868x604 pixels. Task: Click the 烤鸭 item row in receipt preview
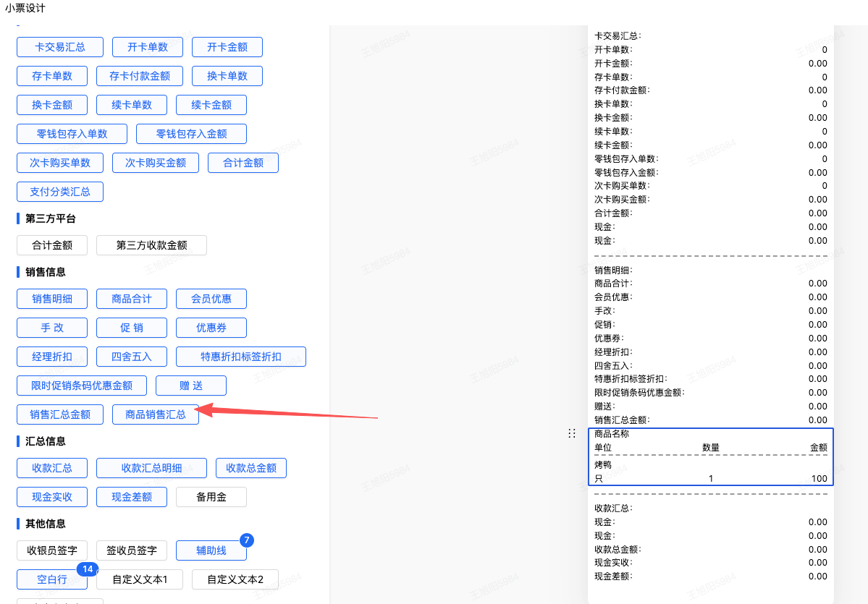tap(711, 464)
